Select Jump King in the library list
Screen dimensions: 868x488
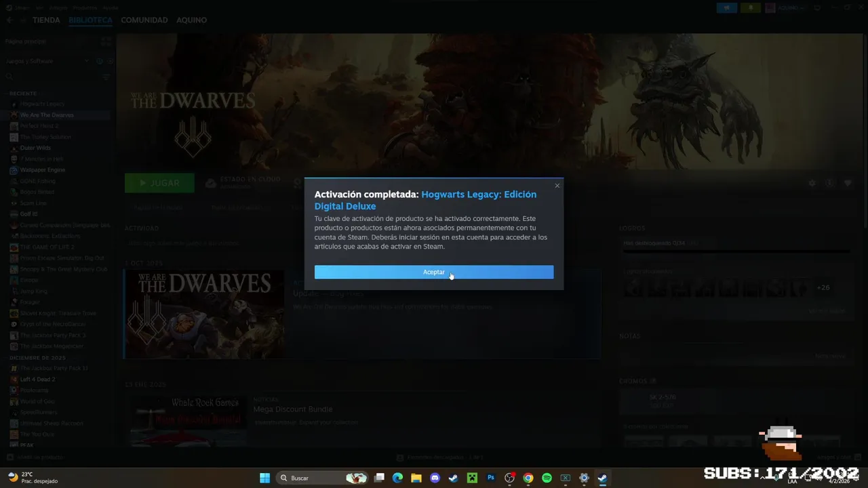[x=34, y=291]
